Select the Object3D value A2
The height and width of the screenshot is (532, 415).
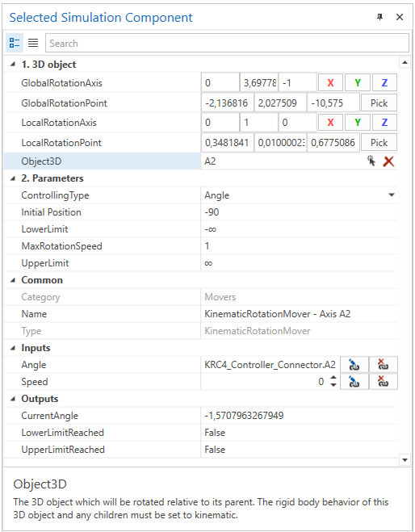[x=210, y=161]
